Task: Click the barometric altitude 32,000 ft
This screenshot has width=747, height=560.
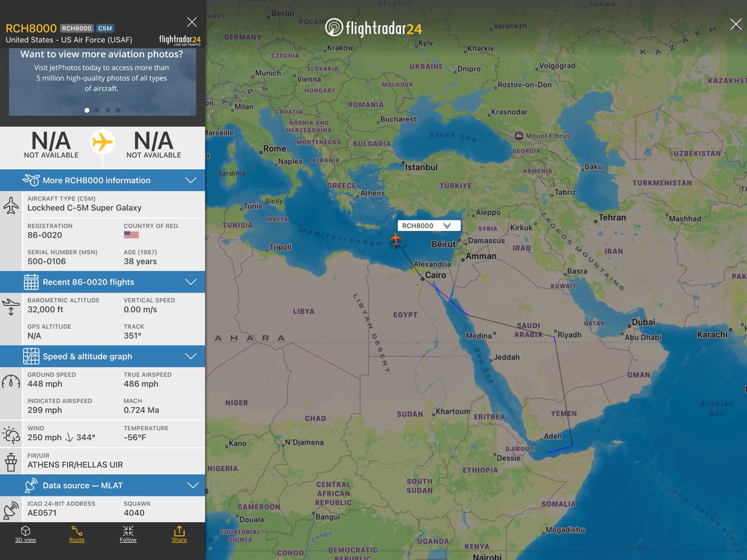Action: 45,309
